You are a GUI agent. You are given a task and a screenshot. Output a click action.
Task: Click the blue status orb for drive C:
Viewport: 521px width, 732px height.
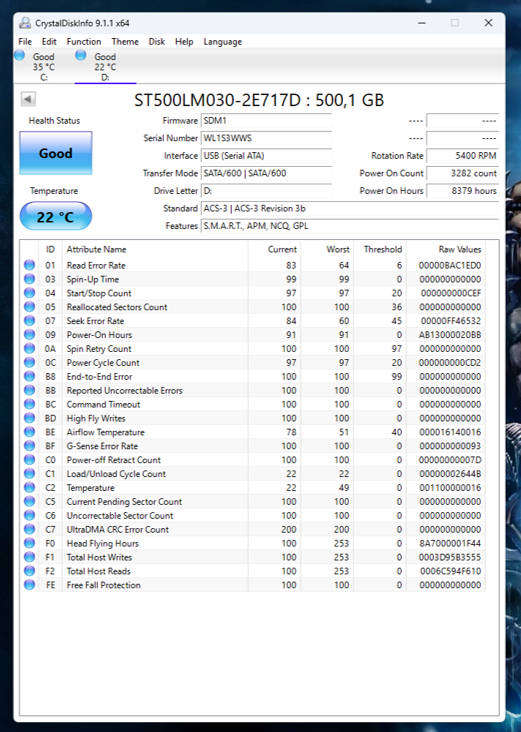[20, 55]
